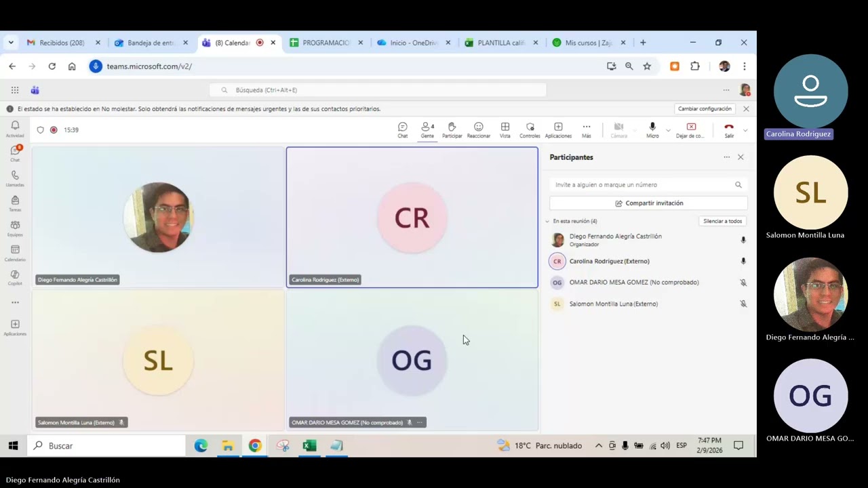Click Cambiar configuración in the notification banner
The height and width of the screenshot is (488, 868).
(x=705, y=108)
